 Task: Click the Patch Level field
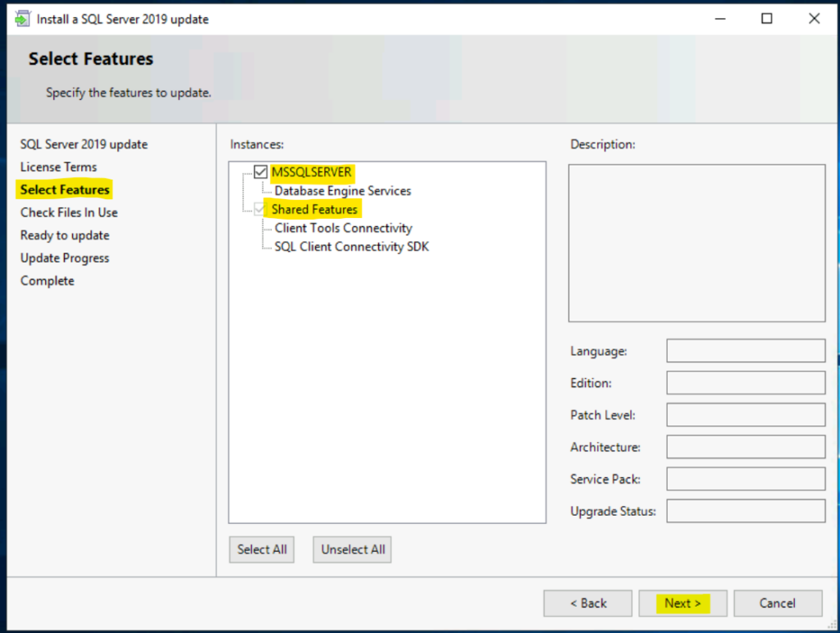point(746,415)
